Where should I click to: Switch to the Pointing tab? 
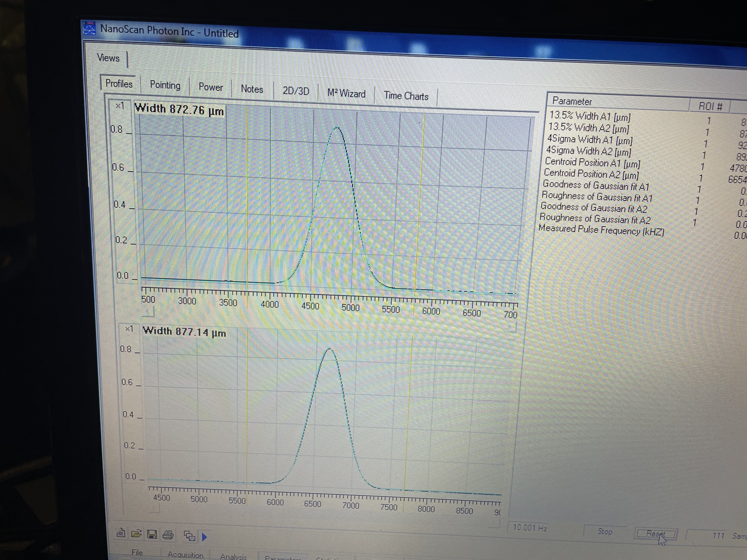(165, 85)
